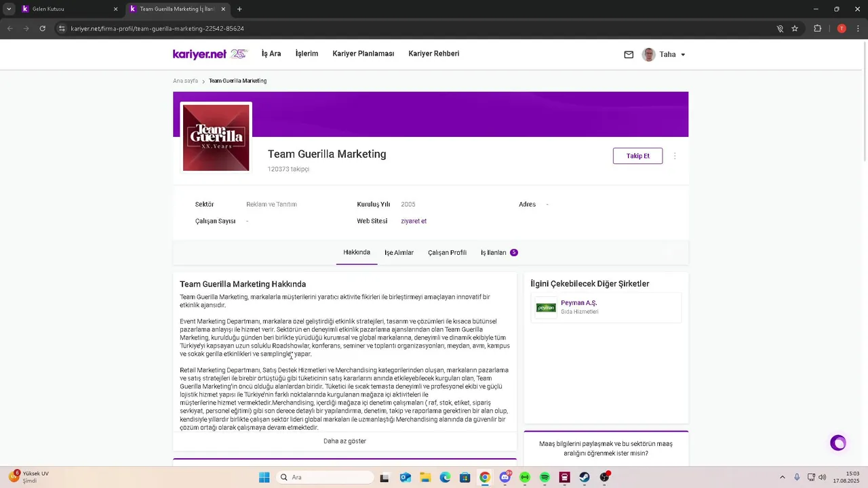Select the Hakkında tab

357,252
